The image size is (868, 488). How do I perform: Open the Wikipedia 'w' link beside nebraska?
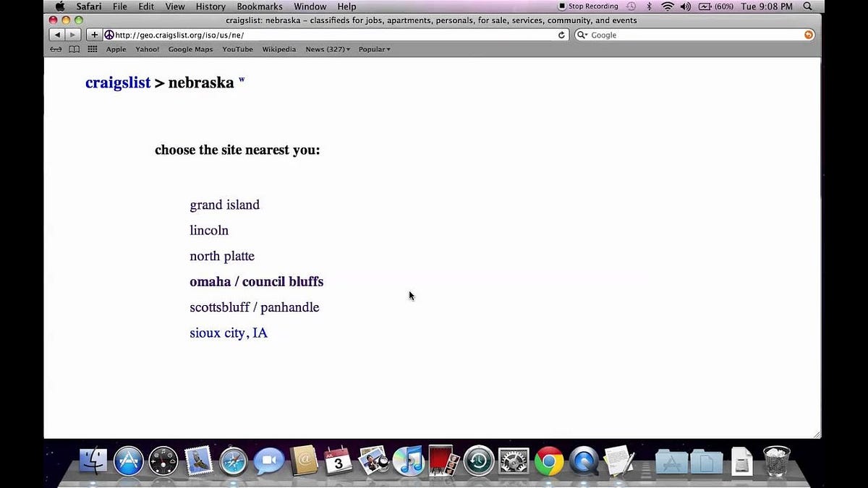[242, 80]
